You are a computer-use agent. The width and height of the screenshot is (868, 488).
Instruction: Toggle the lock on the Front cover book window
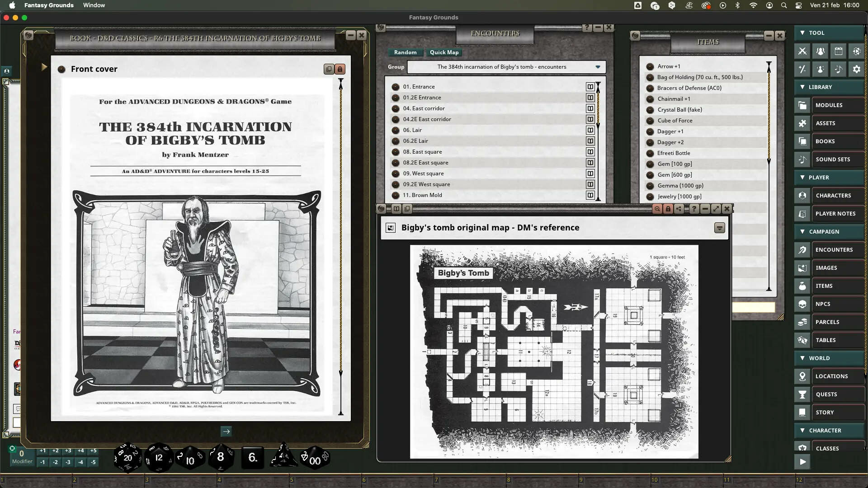coord(340,69)
